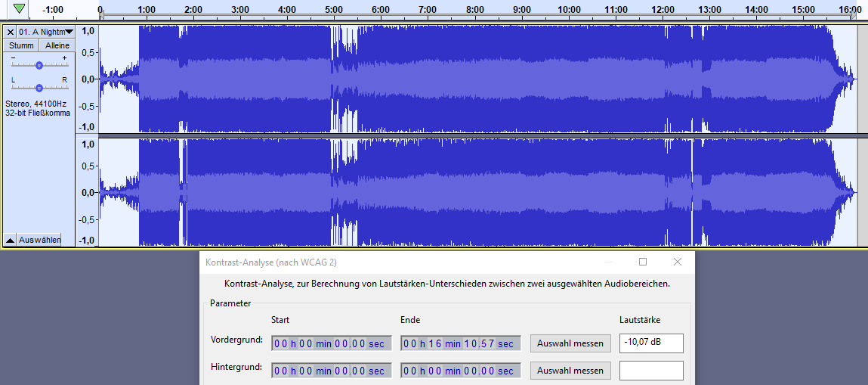Mute the track with Stumm
This screenshot has height=385, width=868.
(21, 45)
